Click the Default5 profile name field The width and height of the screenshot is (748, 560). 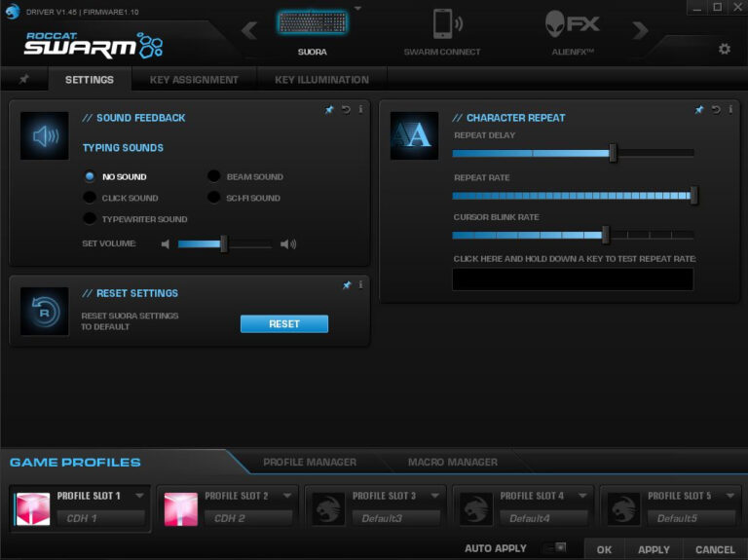point(692,518)
